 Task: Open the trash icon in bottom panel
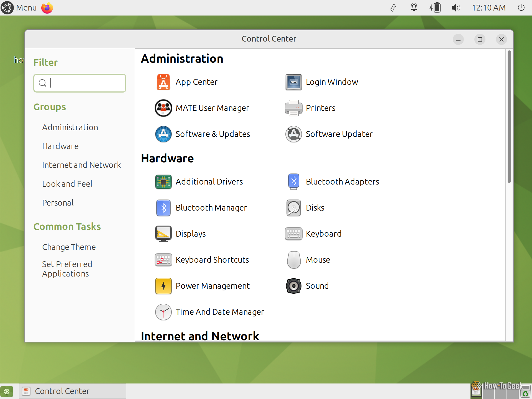coord(525,392)
